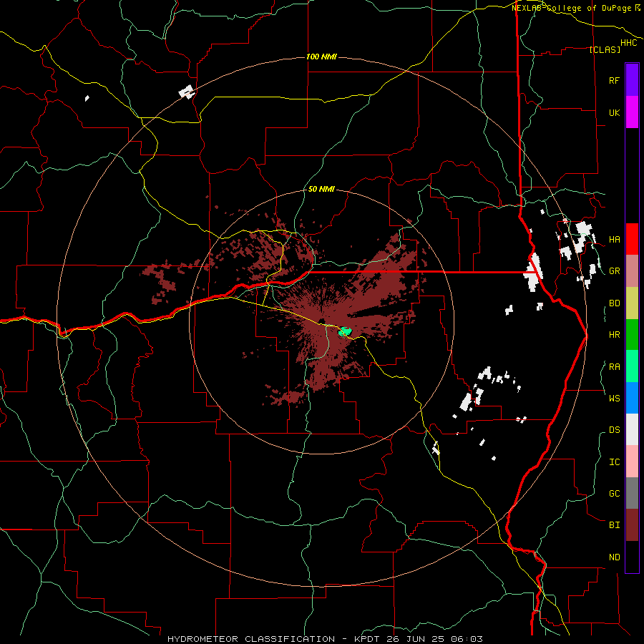Click the 'RA' legend label text

(614, 367)
